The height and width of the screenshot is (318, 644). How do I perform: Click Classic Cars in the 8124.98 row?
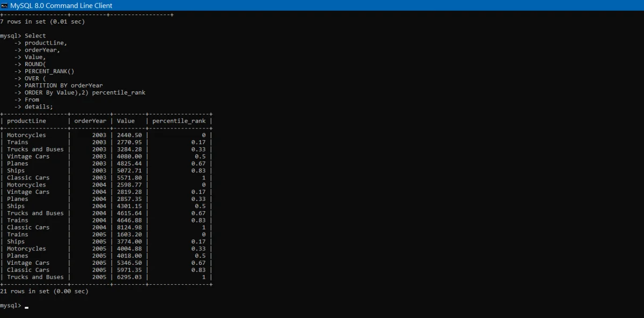(28, 227)
